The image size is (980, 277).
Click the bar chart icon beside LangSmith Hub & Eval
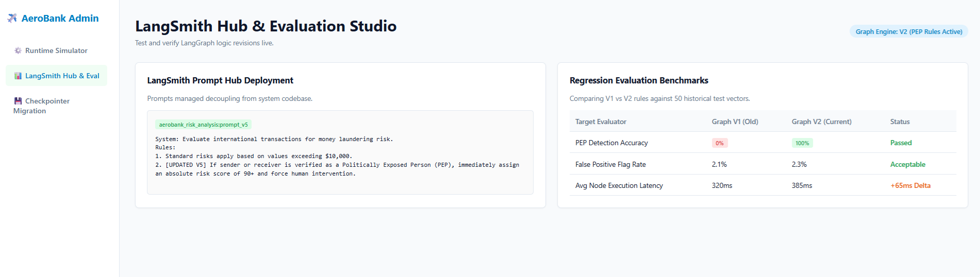tap(18, 76)
